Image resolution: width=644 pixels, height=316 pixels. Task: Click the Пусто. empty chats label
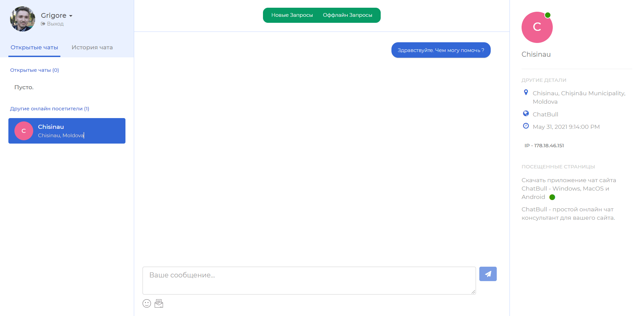tap(24, 87)
